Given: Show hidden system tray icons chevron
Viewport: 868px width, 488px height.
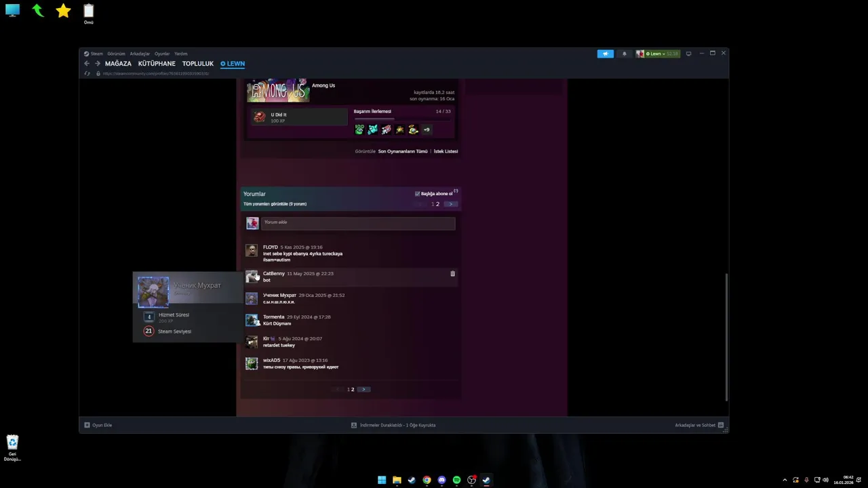Looking at the screenshot, I should click(785, 480).
